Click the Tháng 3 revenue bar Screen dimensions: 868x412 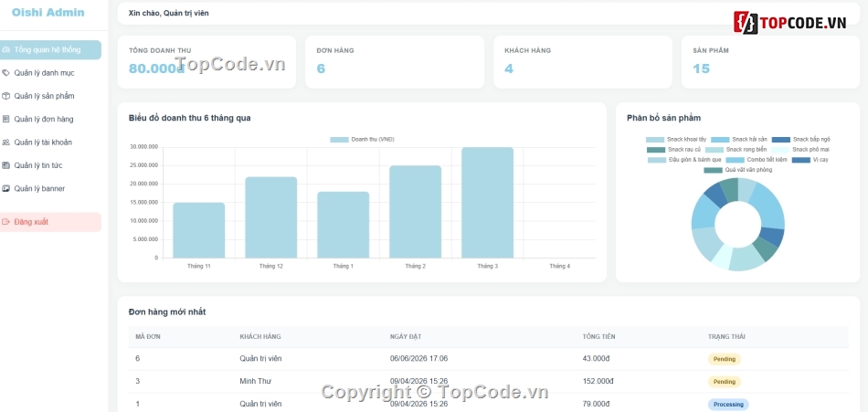[487, 203]
